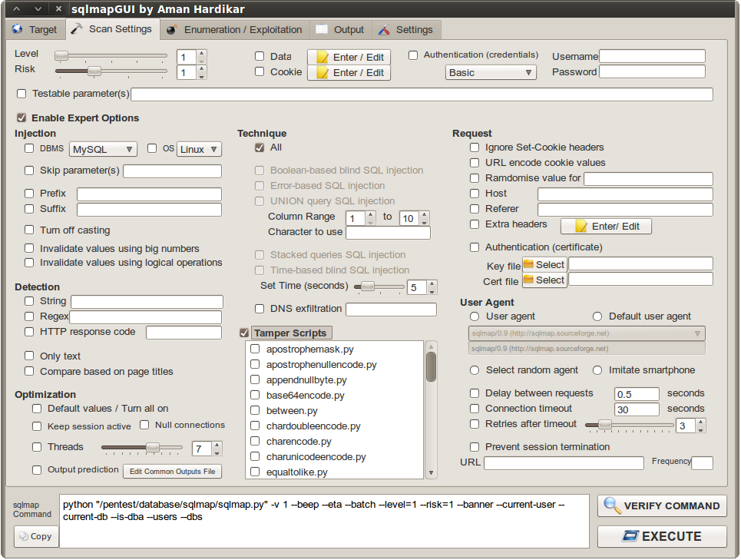Viewport: 741px width, 560px height.
Task: Click folder Select button for Cert file
Action: point(544,280)
